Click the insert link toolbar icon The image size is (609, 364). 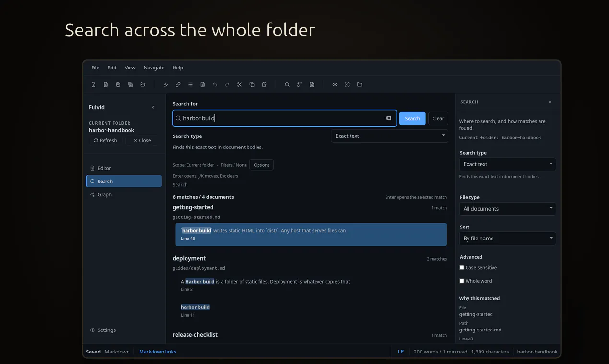coord(178,85)
